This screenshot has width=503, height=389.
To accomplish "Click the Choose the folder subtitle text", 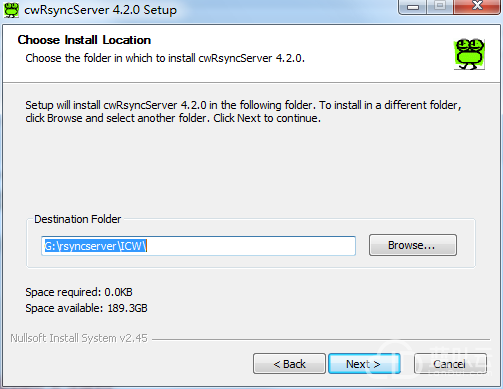I will click(165, 58).
